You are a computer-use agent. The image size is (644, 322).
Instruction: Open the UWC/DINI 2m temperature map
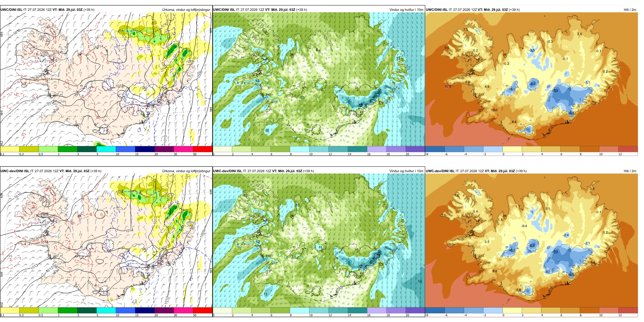(531, 79)
